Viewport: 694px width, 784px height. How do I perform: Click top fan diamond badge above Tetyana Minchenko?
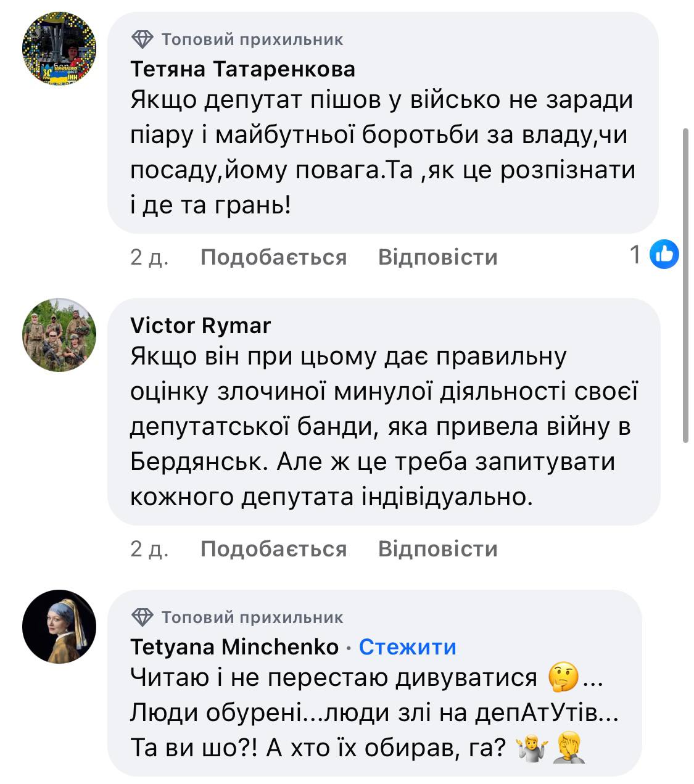coord(143,617)
